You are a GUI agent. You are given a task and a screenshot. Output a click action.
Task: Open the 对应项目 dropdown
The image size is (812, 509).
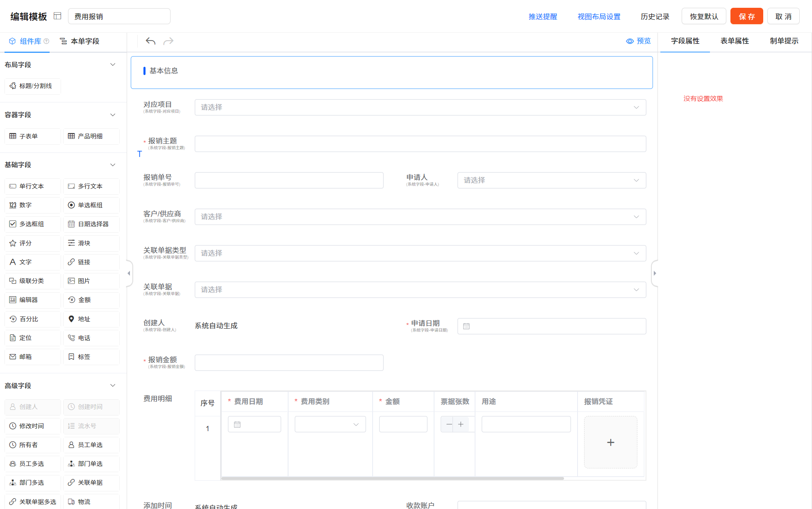tap(420, 107)
